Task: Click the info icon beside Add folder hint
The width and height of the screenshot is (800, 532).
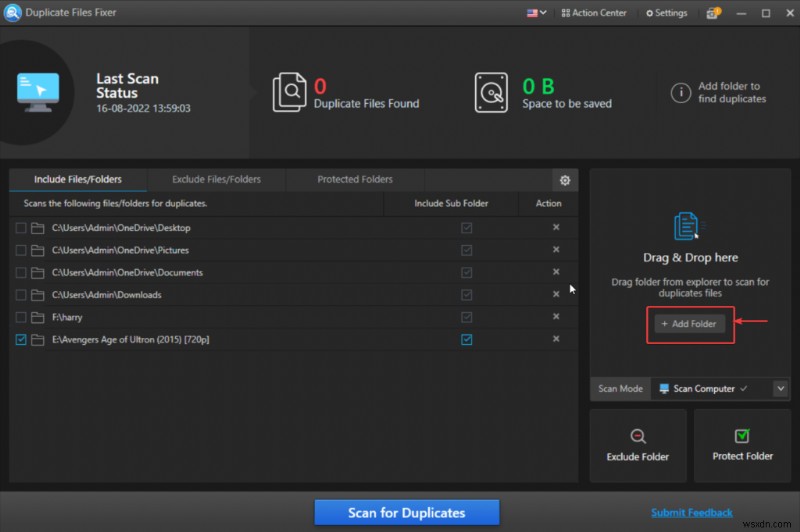Action: click(680, 93)
